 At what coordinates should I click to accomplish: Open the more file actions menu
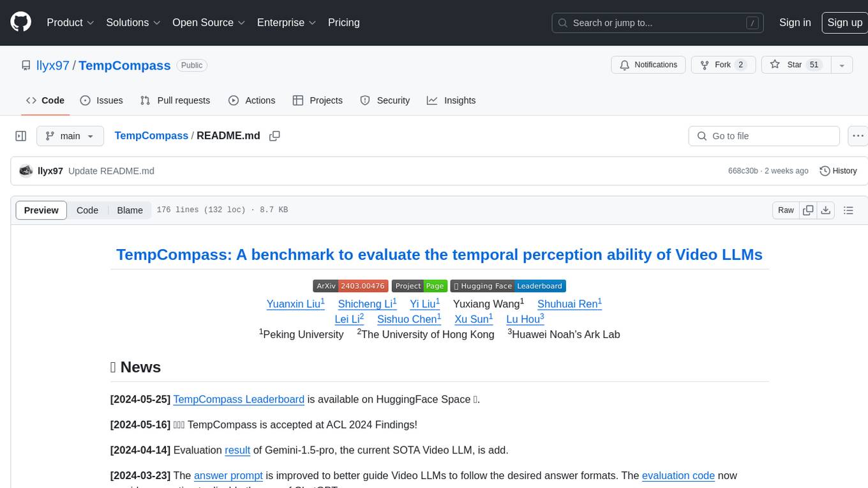[858, 136]
